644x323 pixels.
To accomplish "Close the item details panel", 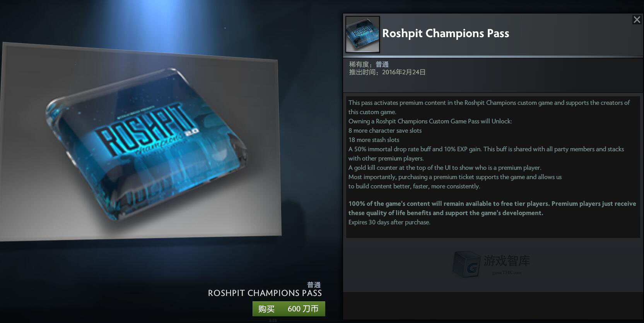I will coord(637,20).
